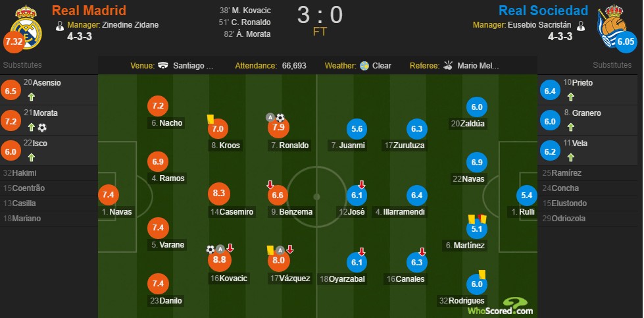
Task: Click the green sub-on arrow under Asensio
Action: click(31, 97)
